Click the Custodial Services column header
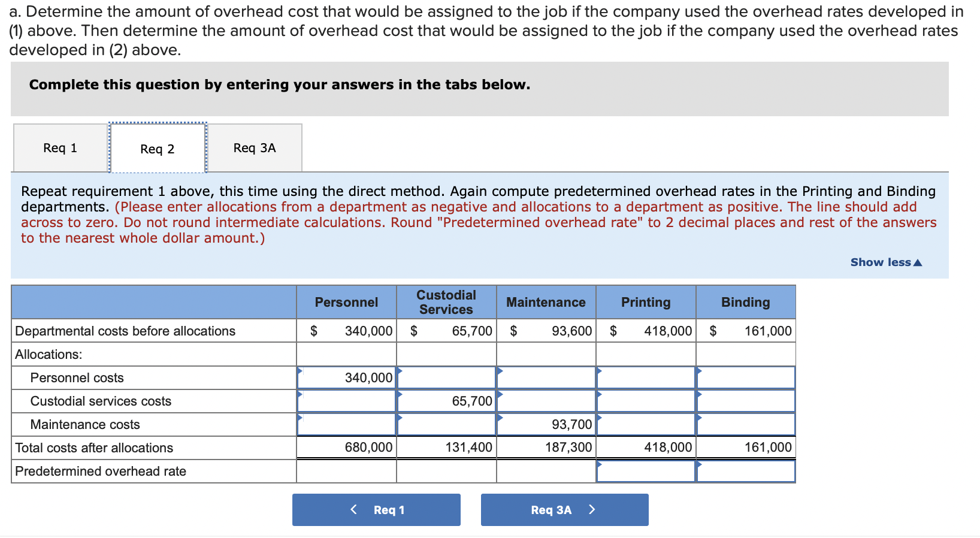The image size is (980, 538). tap(446, 303)
